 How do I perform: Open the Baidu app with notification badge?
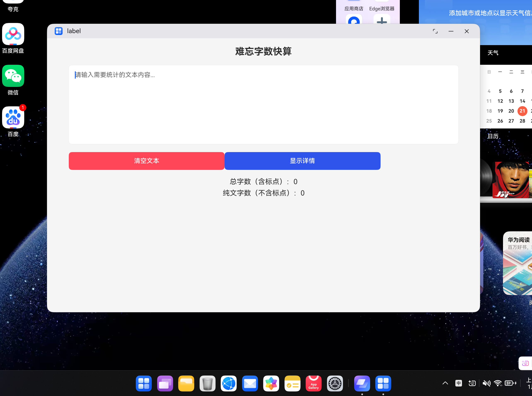click(x=13, y=118)
